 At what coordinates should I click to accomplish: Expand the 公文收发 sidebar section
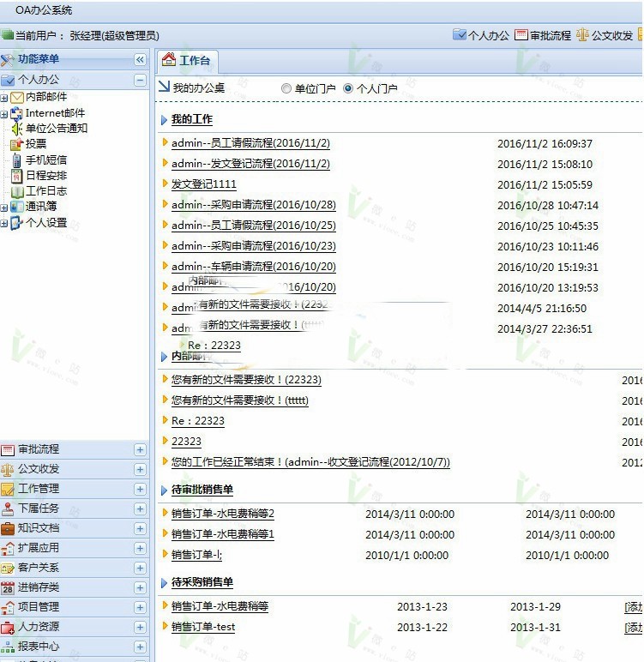click(x=140, y=469)
